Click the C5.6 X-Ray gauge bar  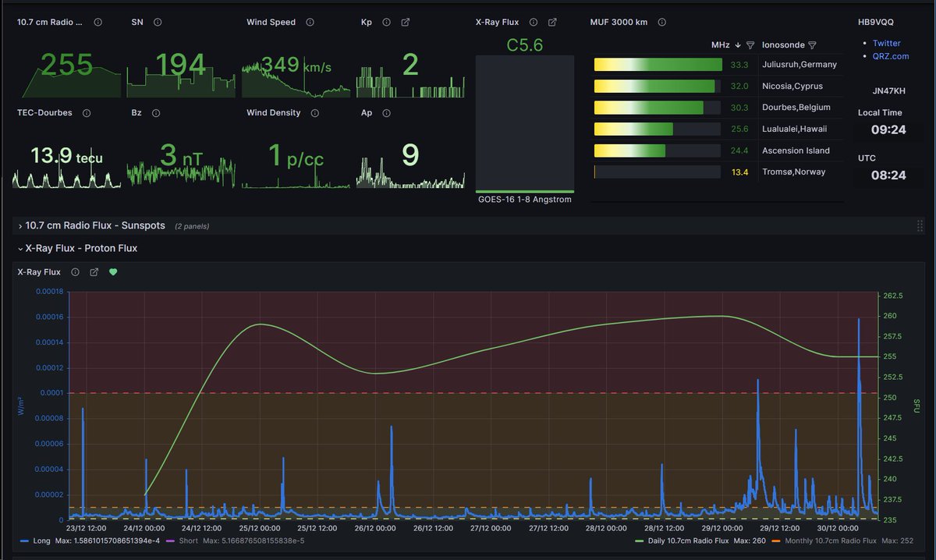525,124
